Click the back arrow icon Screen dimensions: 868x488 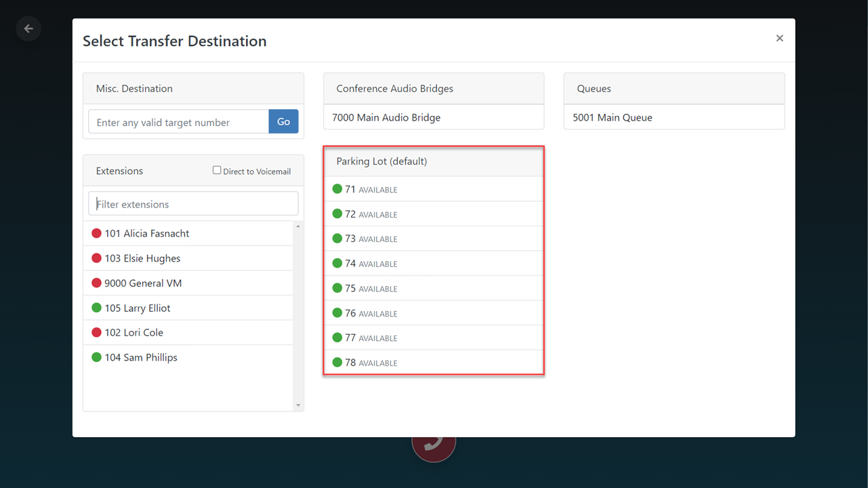28,28
